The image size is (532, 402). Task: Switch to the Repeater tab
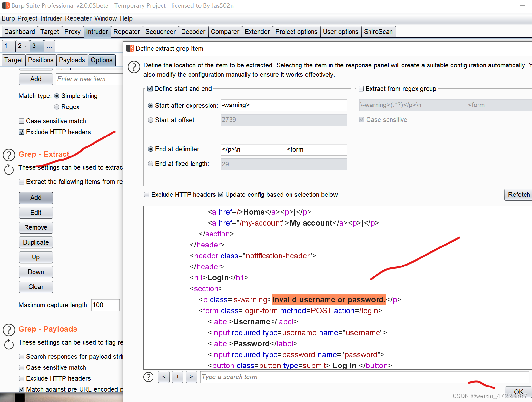(127, 32)
